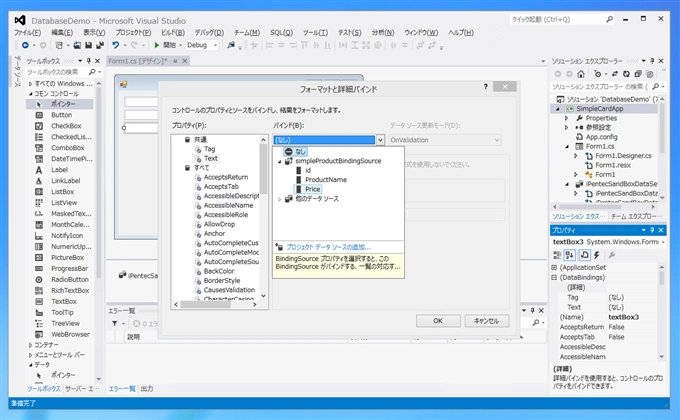Open the Bind combo box dropdown arrow
Image resolution: width=680 pixels, height=420 pixels.
coord(380,140)
